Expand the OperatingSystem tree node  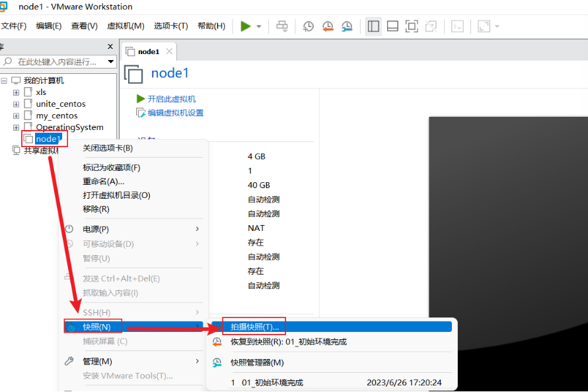pyautogui.click(x=16, y=127)
